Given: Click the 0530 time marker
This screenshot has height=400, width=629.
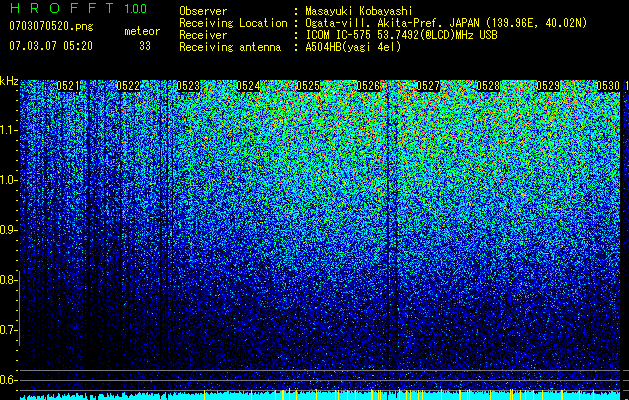Looking at the screenshot, I should [x=608, y=86].
